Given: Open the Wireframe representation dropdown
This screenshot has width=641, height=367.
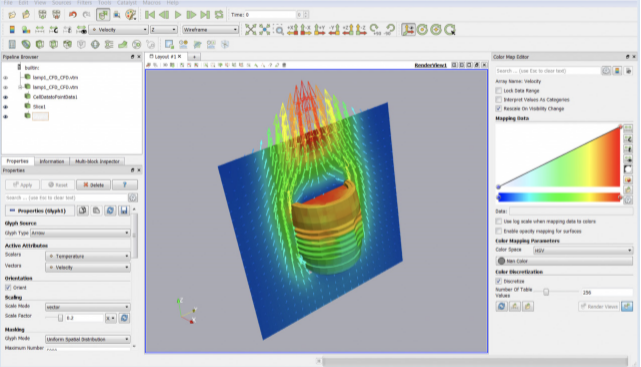Looking at the screenshot, I should (210, 30).
